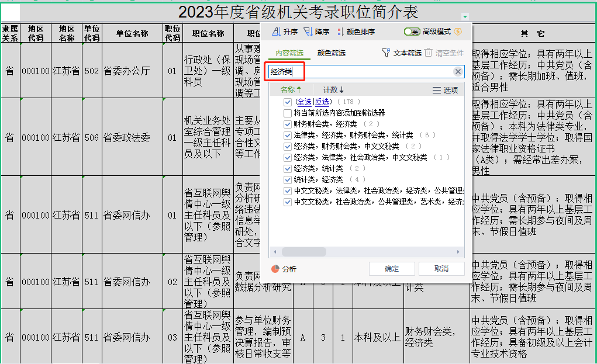Uncheck the 经济类，统计类 (2) item

(x=288, y=168)
